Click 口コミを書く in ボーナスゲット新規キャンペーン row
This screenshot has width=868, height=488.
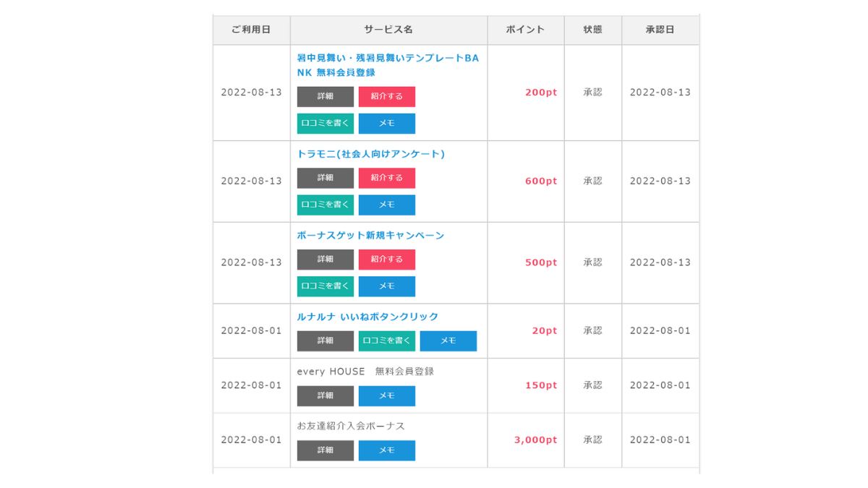(x=325, y=286)
